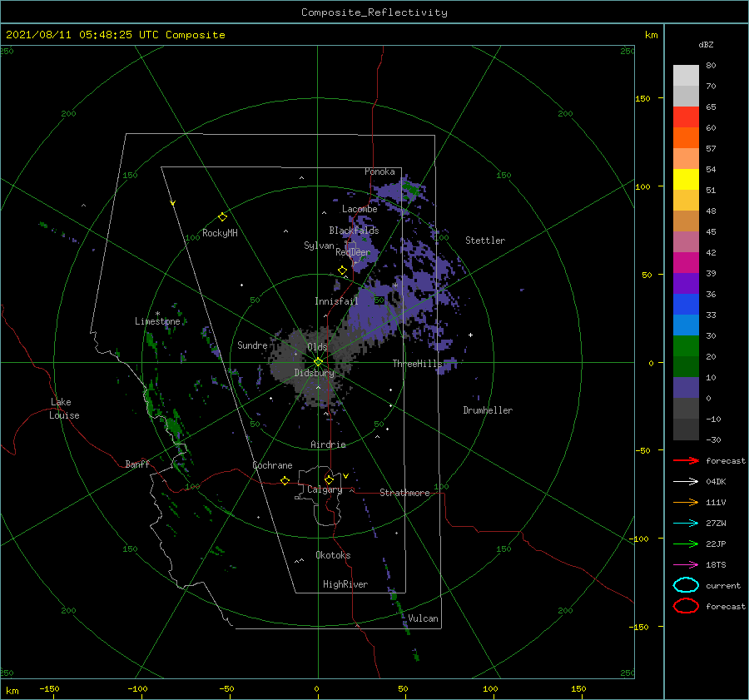The width and height of the screenshot is (749, 700).
Task: Click the 04DK legend label
Action: (x=716, y=482)
